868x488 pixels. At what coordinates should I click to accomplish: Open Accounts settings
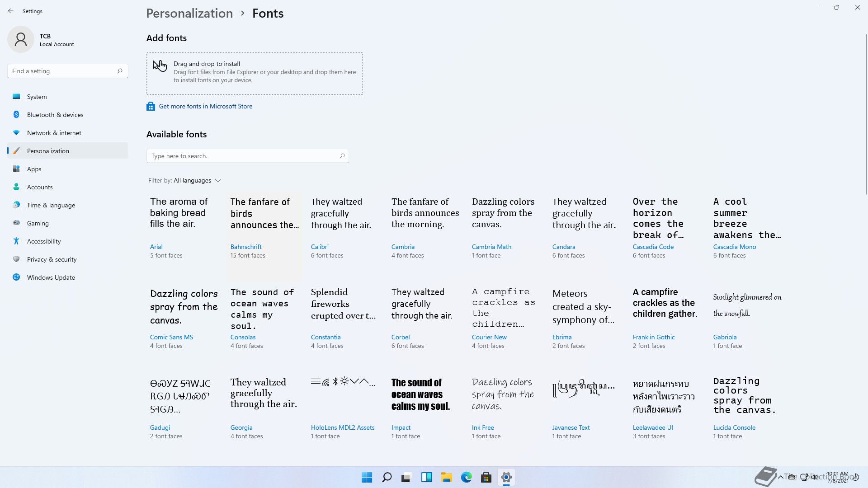[x=68, y=187]
